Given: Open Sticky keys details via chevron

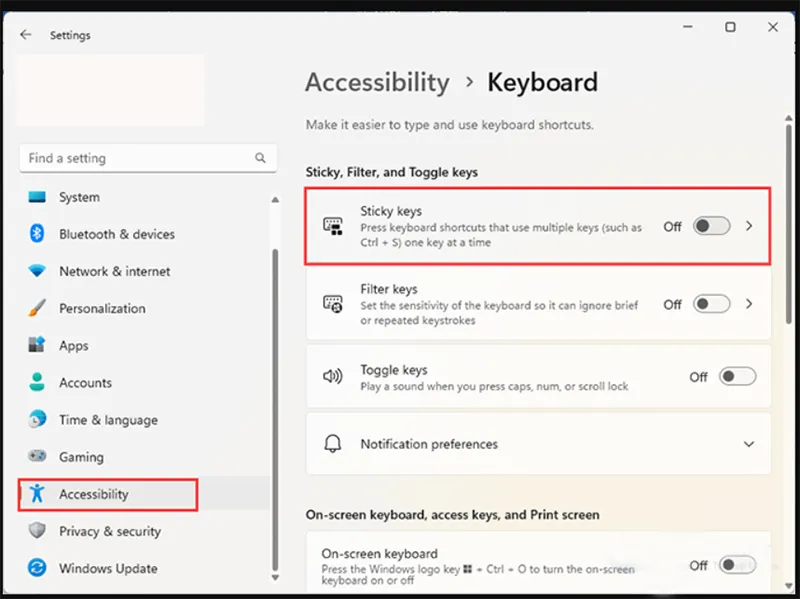Looking at the screenshot, I should pyautogui.click(x=749, y=227).
